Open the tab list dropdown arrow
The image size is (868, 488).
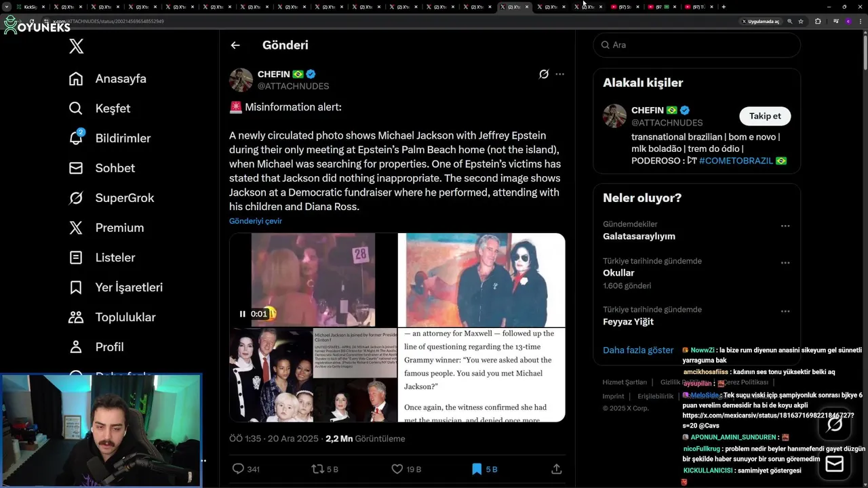click(x=7, y=7)
